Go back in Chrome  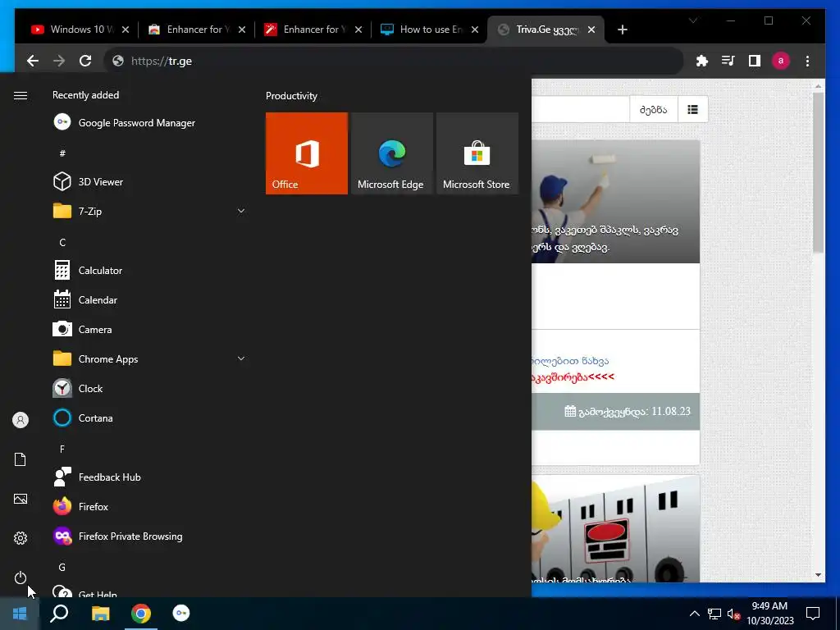(33, 61)
